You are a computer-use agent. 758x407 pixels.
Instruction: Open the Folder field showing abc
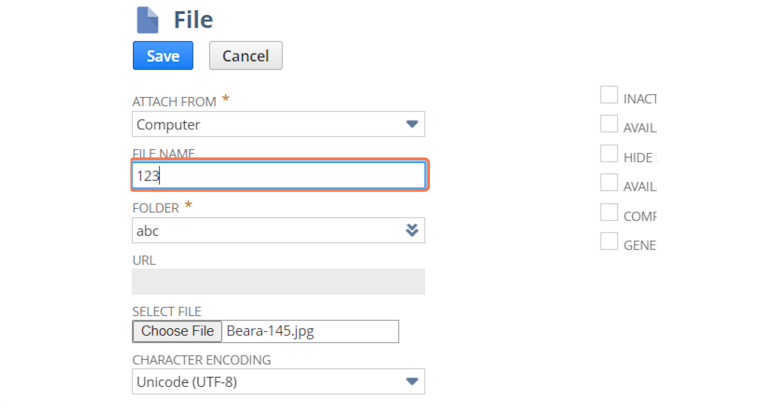coord(278,230)
